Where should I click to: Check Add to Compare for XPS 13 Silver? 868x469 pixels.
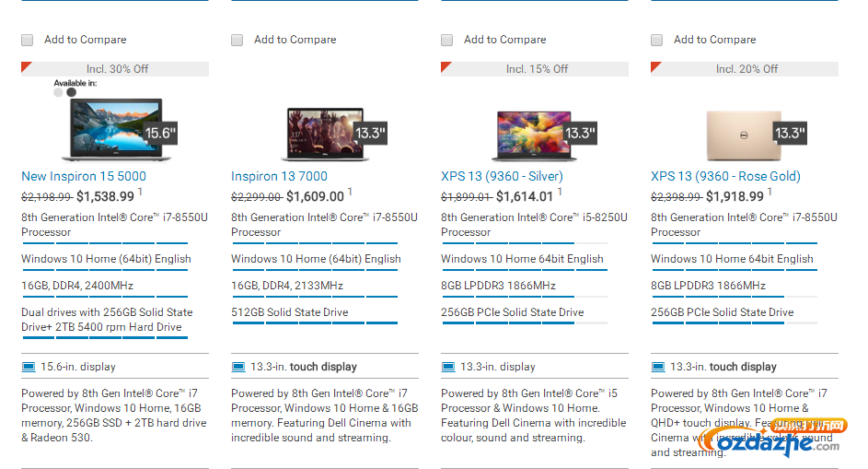[x=446, y=40]
